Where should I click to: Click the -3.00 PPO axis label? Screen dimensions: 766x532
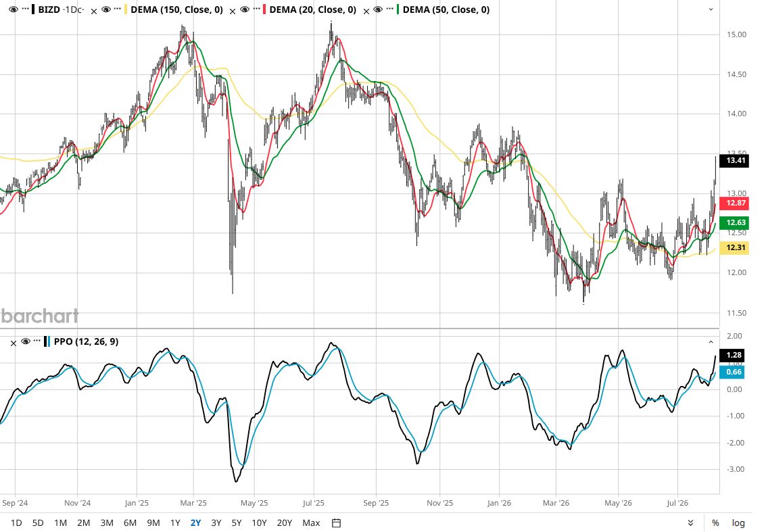tap(735, 469)
